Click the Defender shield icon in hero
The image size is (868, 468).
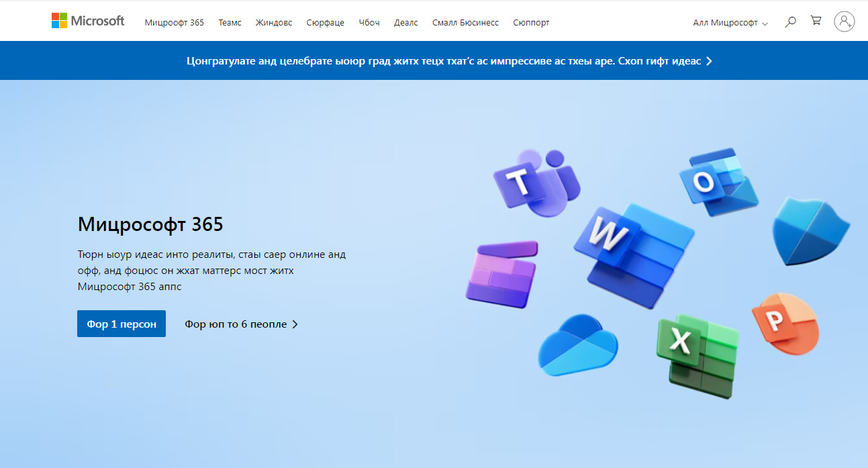click(810, 231)
